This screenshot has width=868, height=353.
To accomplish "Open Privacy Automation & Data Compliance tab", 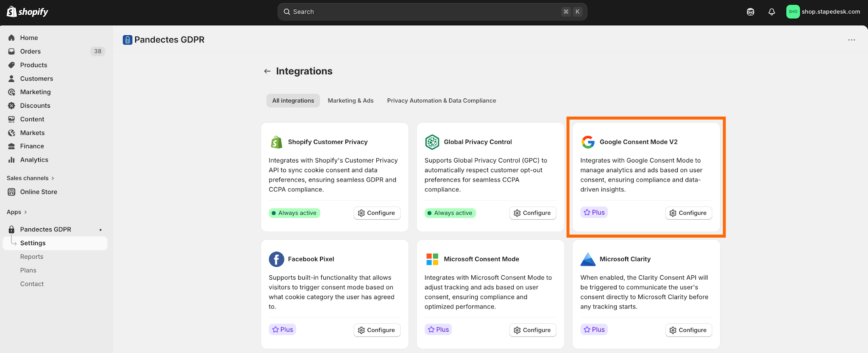I will (x=441, y=101).
